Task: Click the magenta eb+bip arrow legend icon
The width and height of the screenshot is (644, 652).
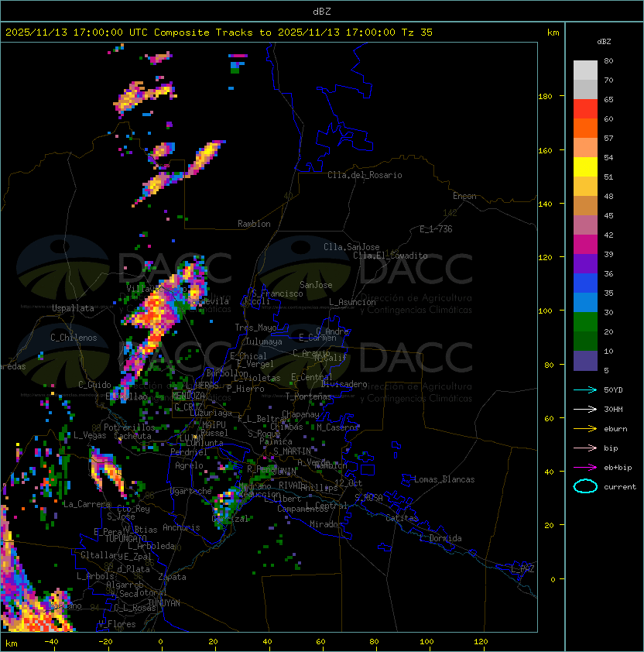Action: (x=585, y=468)
